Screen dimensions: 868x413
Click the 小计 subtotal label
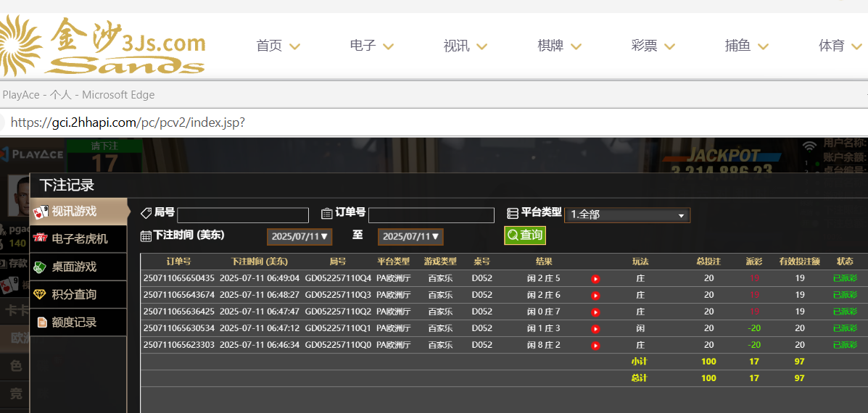coord(640,361)
